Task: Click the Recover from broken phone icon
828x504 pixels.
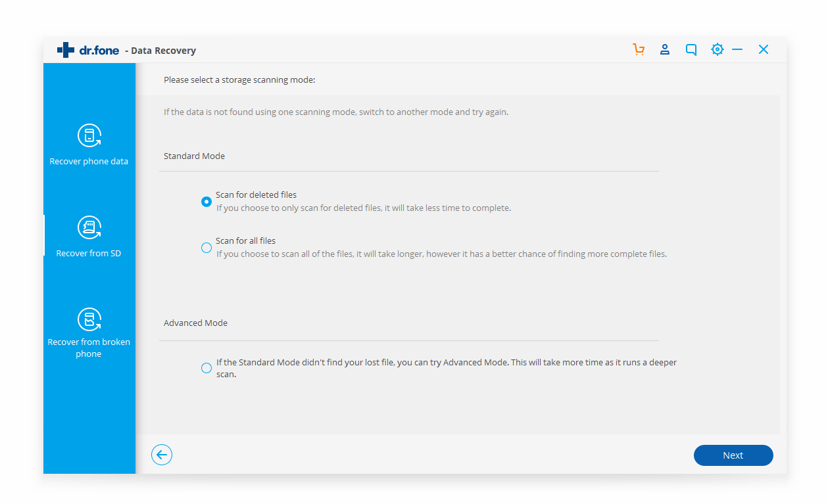Action: click(89, 319)
